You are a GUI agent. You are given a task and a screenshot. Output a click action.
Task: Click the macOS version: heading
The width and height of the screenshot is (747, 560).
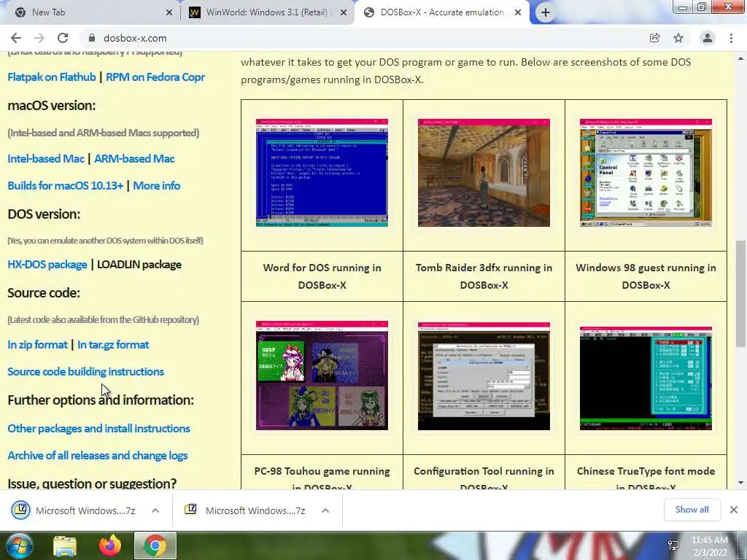click(52, 105)
